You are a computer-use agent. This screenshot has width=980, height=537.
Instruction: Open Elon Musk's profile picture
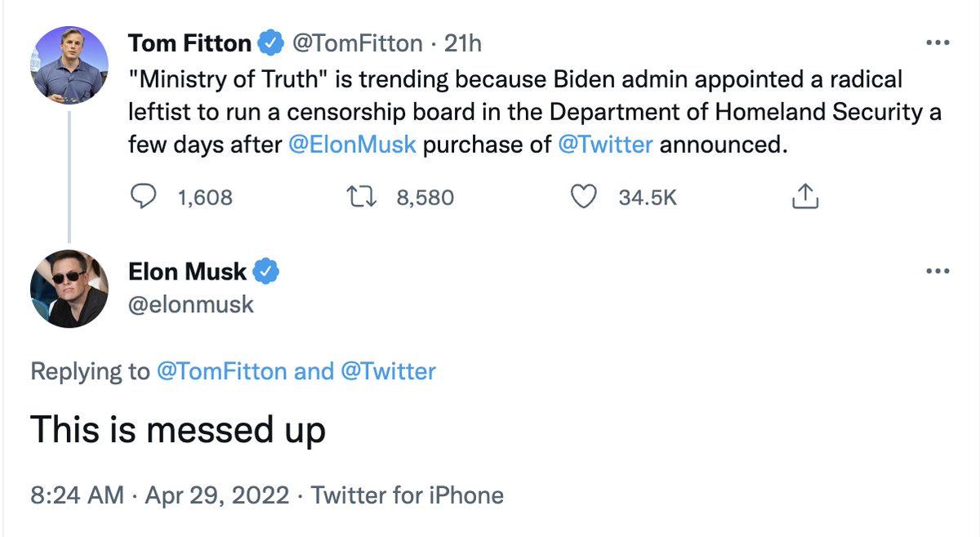[69, 289]
